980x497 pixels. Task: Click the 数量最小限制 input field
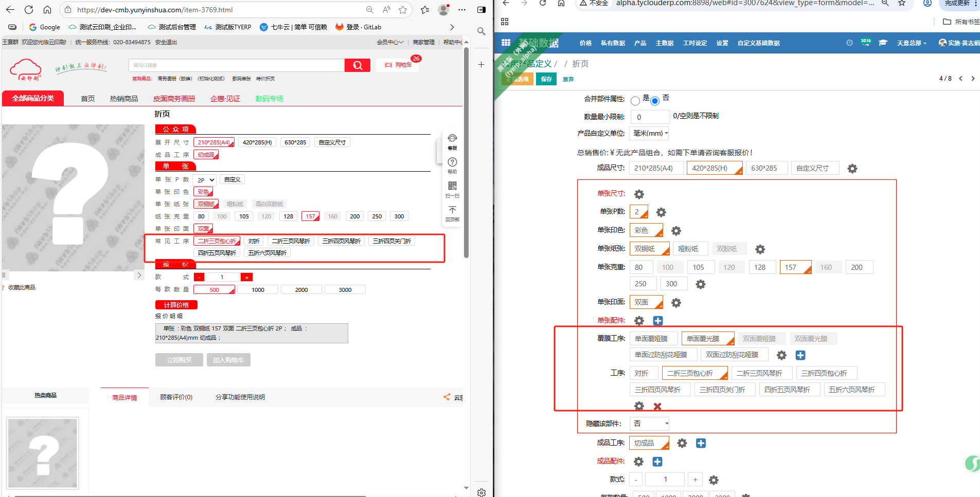pyautogui.click(x=650, y=117)
